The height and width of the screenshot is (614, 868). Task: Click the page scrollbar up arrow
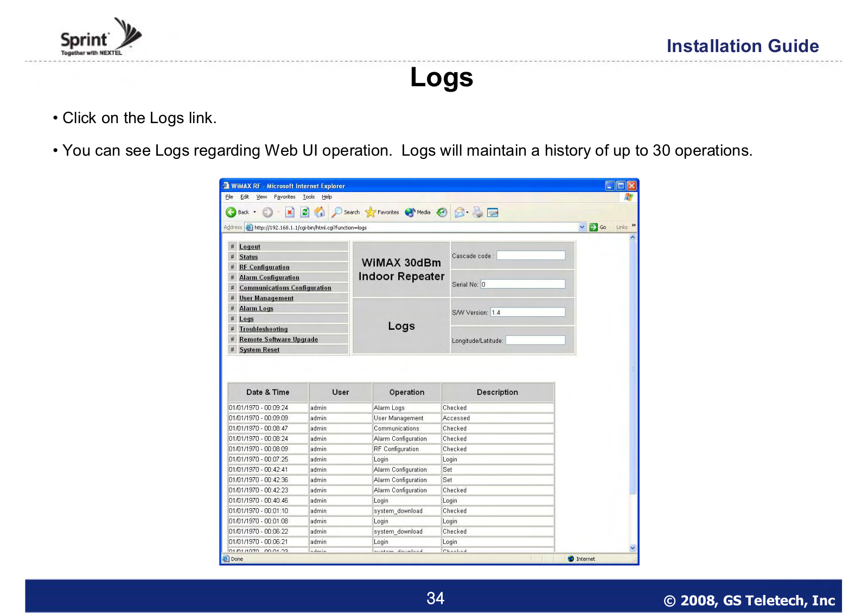pos(633,238)
